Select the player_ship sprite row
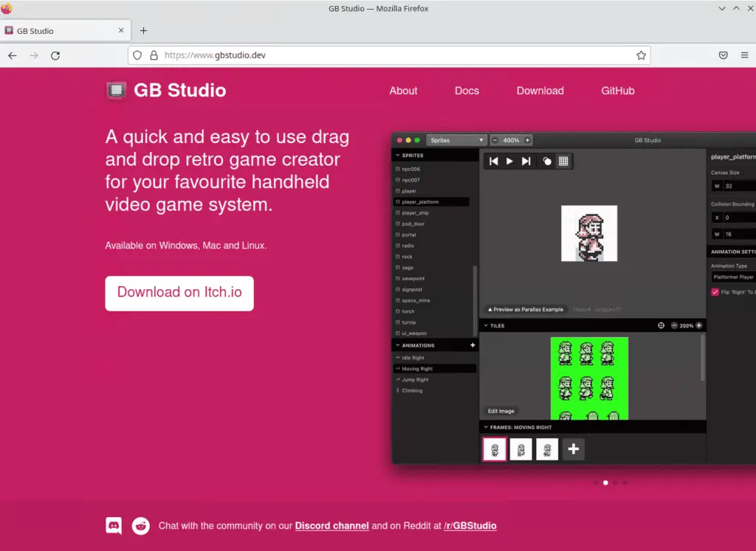Image resolution: width=756 pixels, height=551 pixels. pos(431,213)
